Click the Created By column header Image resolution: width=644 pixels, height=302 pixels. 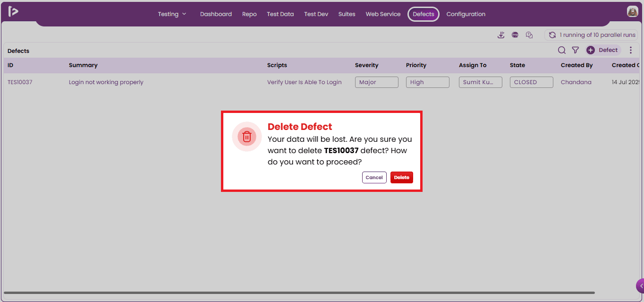click(x=577, y=65)
